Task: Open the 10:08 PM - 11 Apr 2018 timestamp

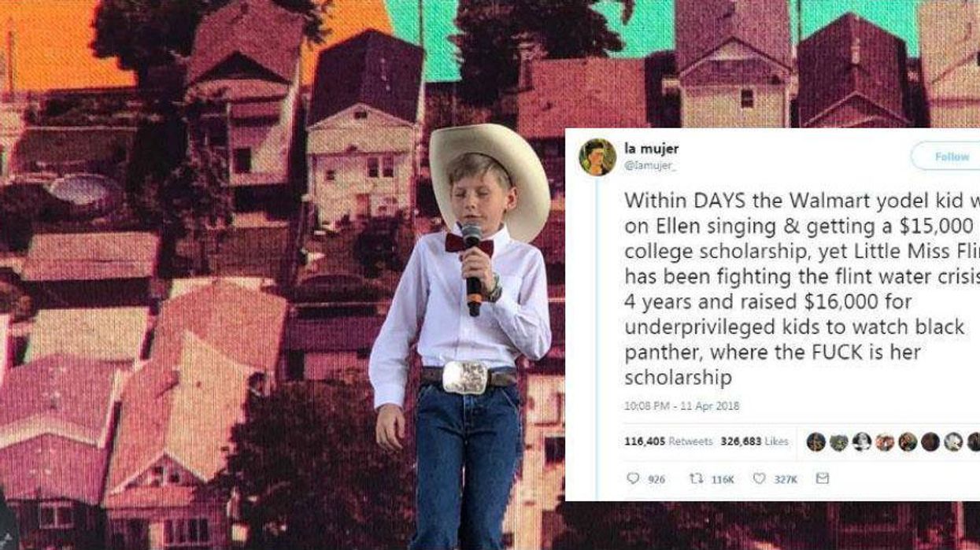Action: (682, 406)
